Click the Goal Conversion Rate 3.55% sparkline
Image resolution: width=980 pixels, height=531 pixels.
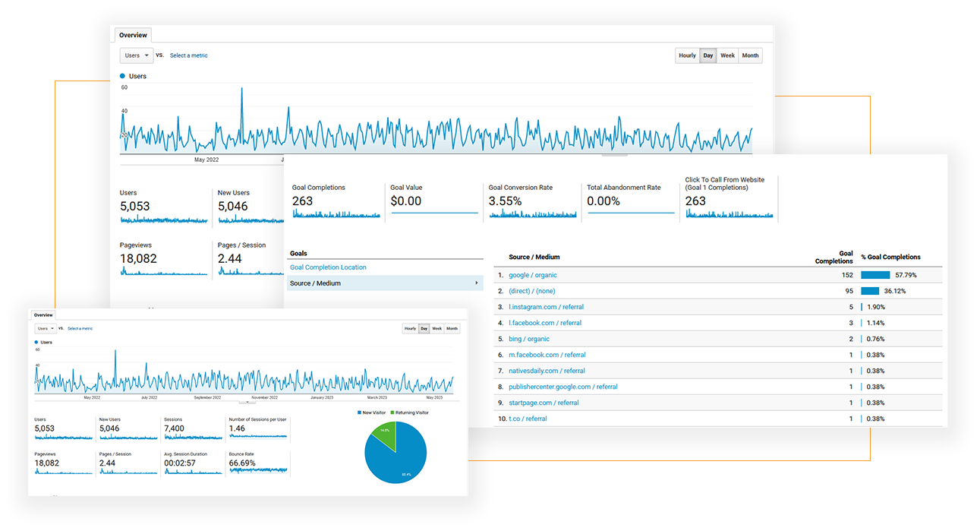[532, 214]
